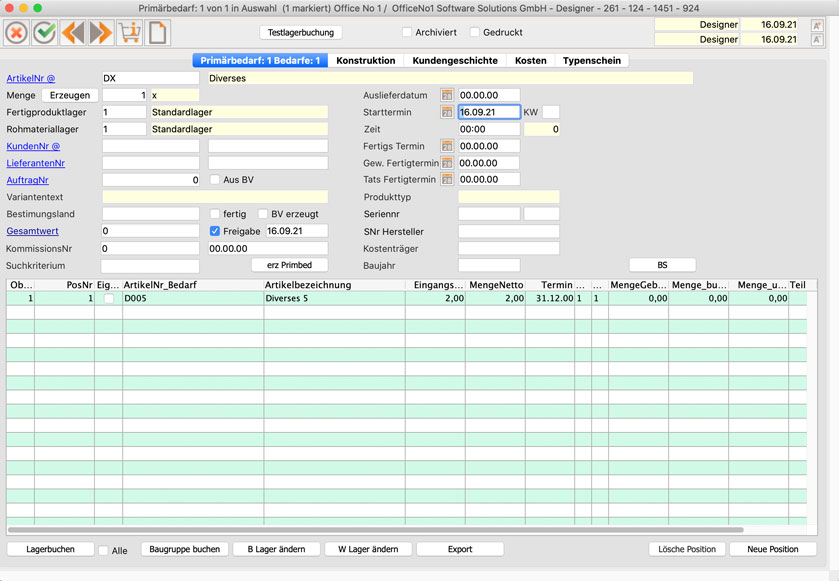839x581 pixels.
Task: Open the AuftragNr link
Action: pyautogui.click(x=27, y=180)
